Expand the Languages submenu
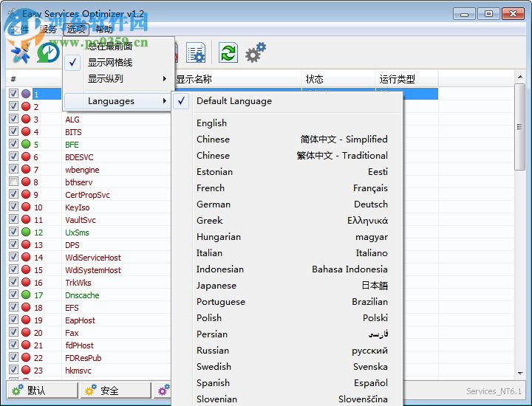The height and width of the screenshot is (406, 532). pyautogui.click(x=117, y=101)
